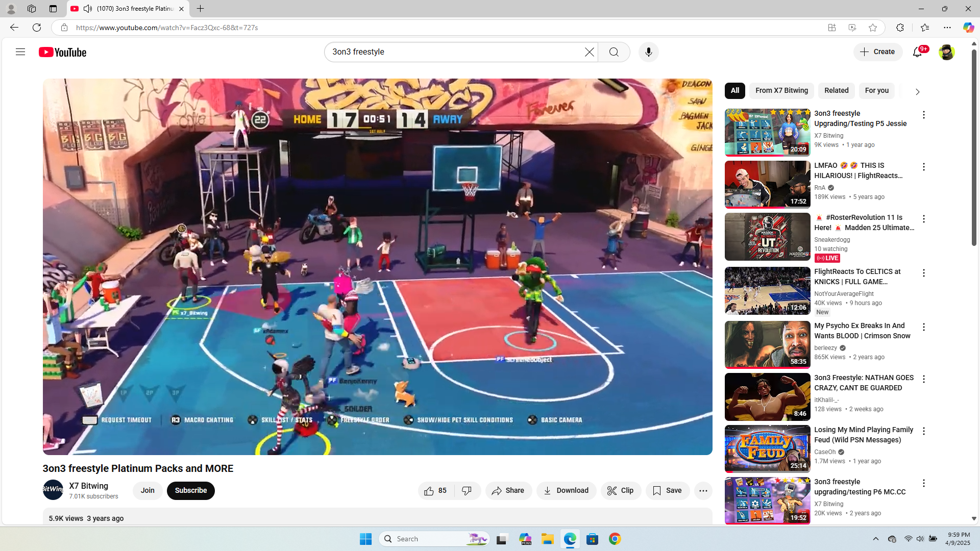Open options menu for NATHAN GOES CRAZY video
This screenshot has width=980, height=551.
pos(924,380)
